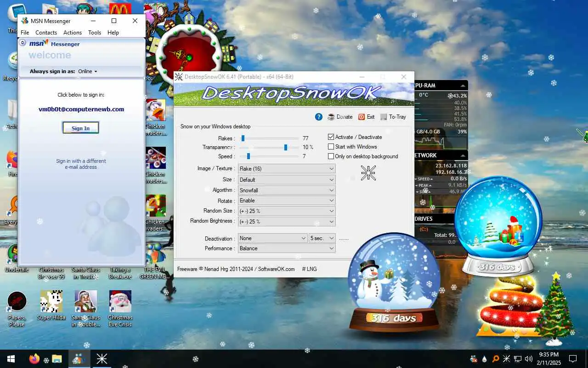Open Santa Claus in Trouble shortcut beside Super Hilda
This screenshot has width=588, height=368.
tap(86, 308)
